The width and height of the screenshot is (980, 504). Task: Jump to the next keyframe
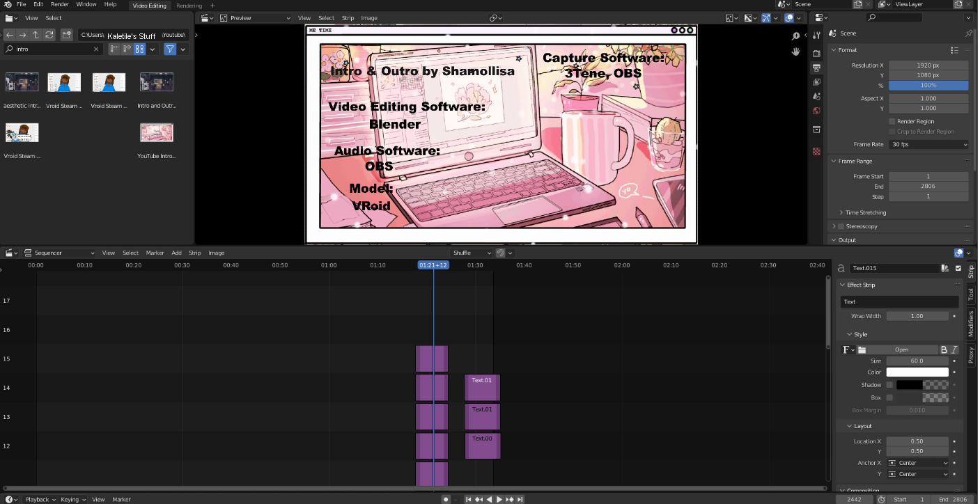[510, 499]
